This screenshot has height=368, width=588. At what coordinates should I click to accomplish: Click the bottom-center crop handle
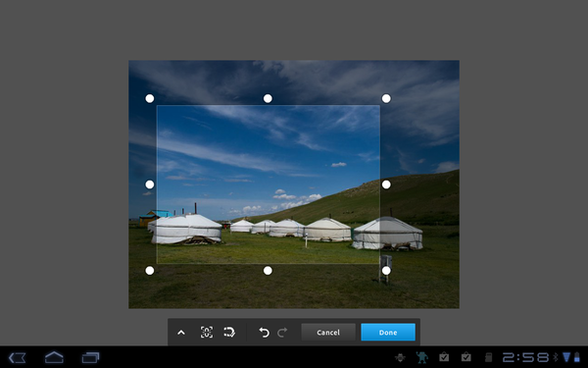[x=268, y=271]
